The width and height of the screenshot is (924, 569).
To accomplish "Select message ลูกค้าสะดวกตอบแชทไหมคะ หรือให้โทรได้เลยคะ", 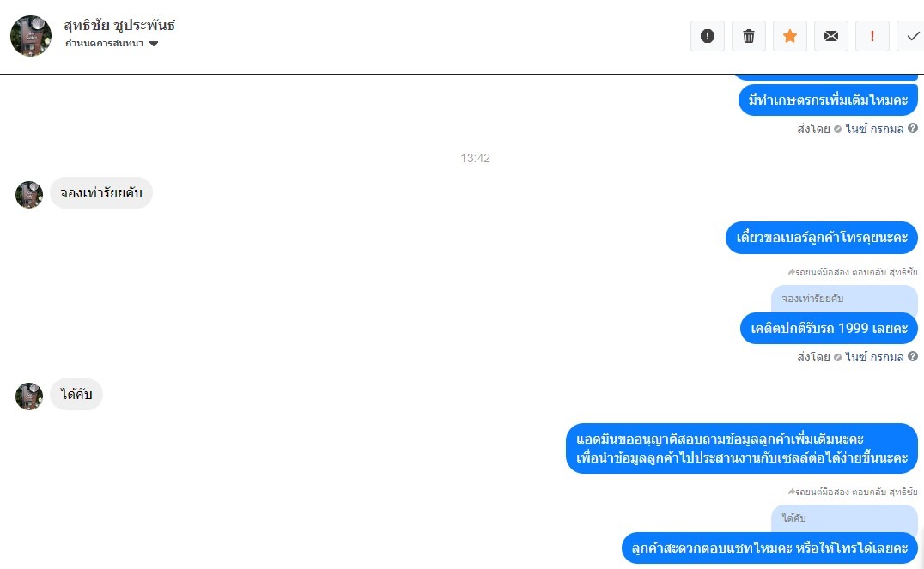I will click(x=769, y=548).
